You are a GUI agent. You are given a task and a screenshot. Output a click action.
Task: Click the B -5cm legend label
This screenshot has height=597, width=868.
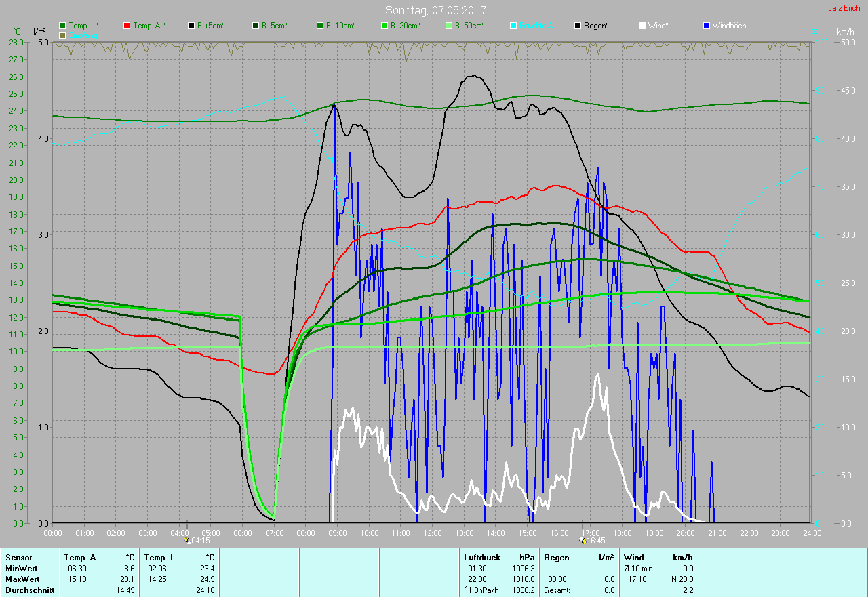[275, 26]
